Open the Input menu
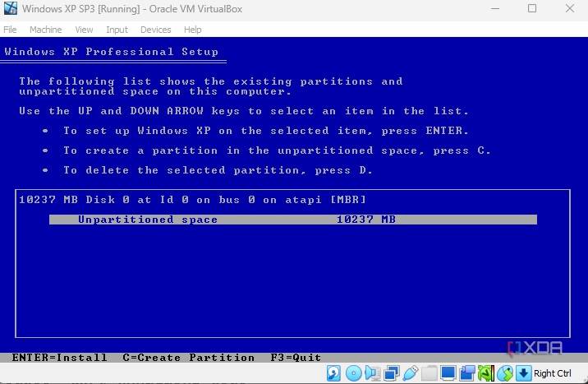 pos(117,30)
